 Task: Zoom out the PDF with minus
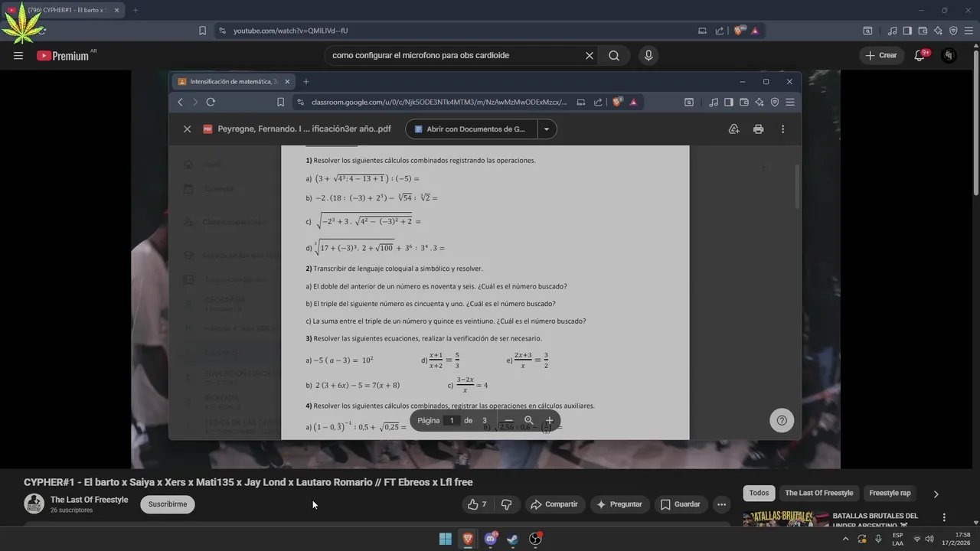coord(508,420)
